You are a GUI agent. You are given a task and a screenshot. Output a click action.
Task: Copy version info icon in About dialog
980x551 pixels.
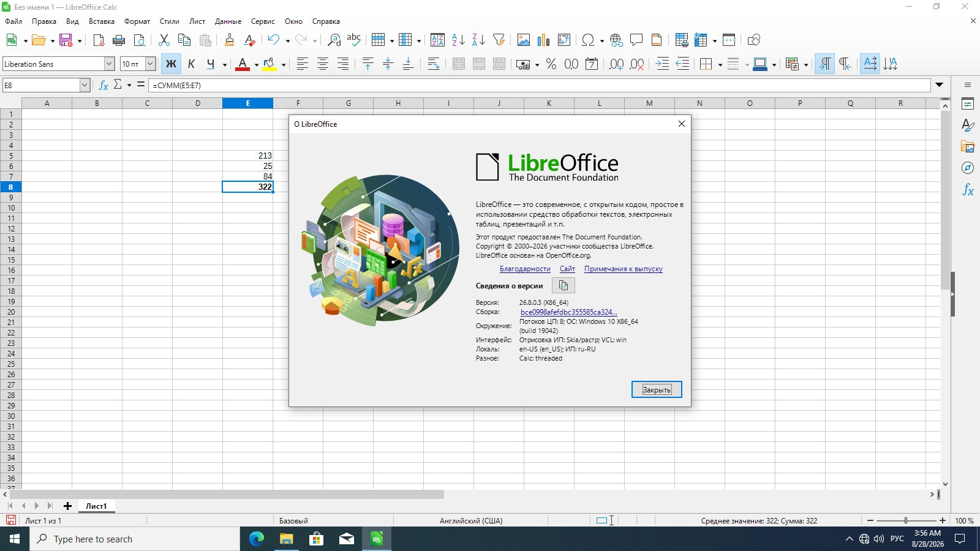click(563, 285)
